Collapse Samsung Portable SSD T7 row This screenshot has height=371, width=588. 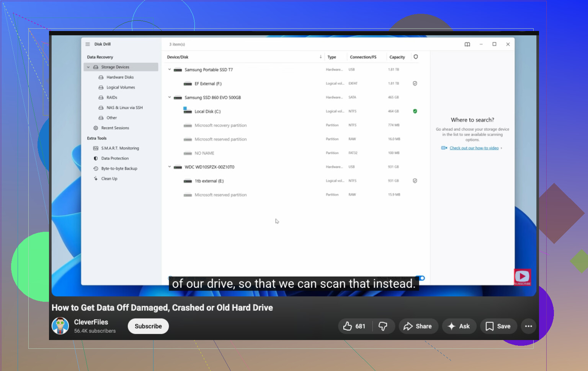click(170, 70)
